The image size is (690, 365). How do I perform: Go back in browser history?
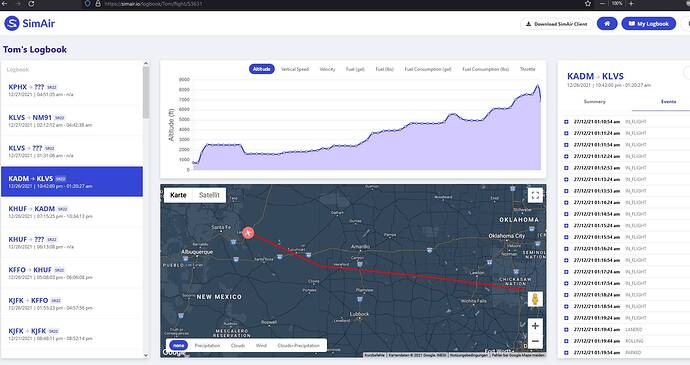click(5, 4)
